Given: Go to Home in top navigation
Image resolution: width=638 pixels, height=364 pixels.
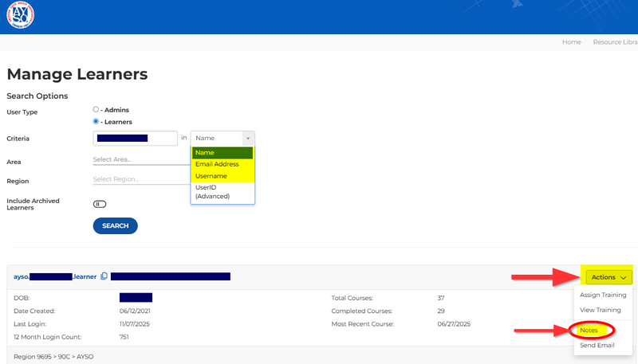Looking at the screenshot, I should coord(571,41).
